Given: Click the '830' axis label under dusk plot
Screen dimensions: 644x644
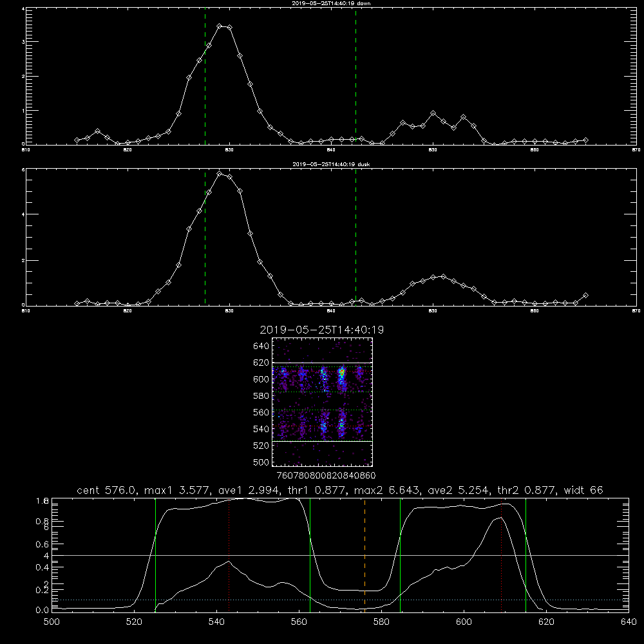Looking at the screenshot, I should pyautogui.click(x=229, y=311).
